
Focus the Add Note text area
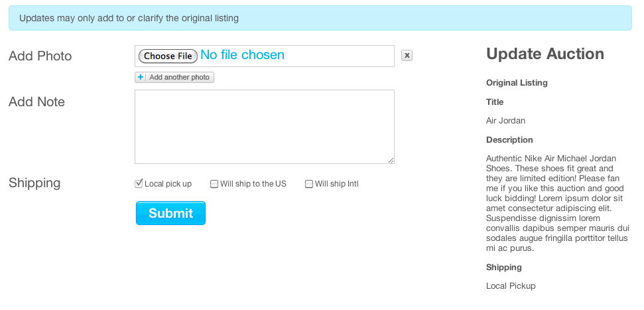[264, 126]
